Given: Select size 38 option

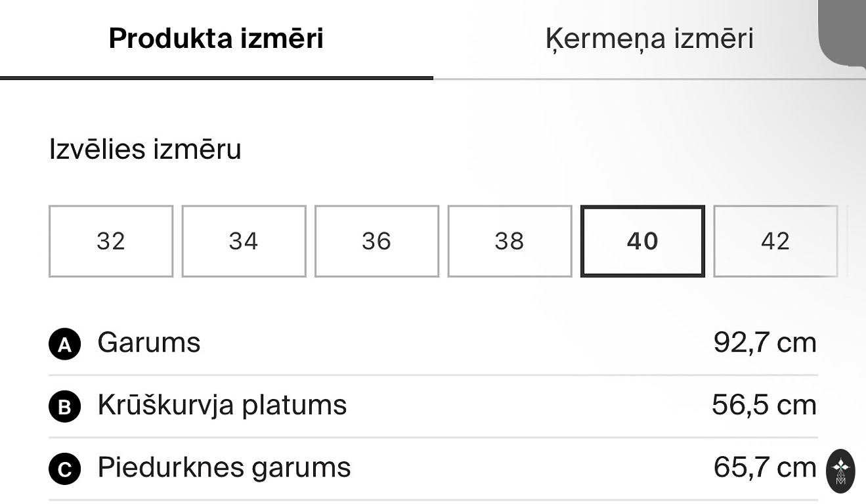Looking at the screenshot, I should click(509, 241).
